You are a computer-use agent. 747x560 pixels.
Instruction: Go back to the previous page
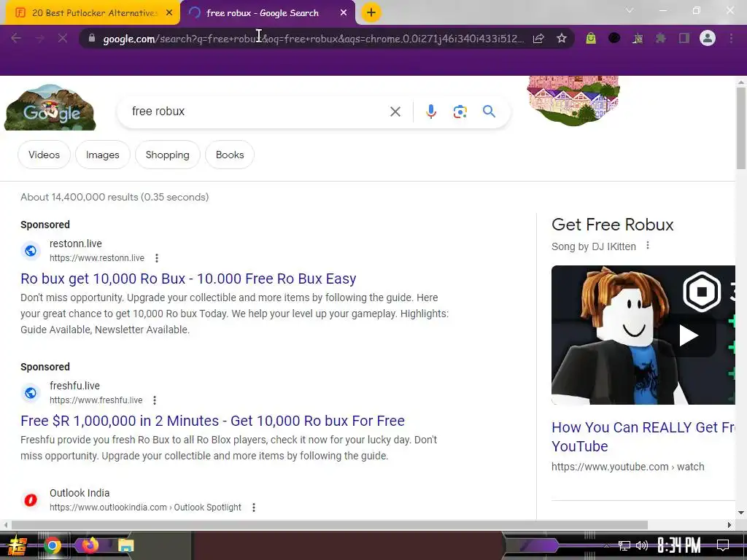pyautogui.click(x=16, y=38)
